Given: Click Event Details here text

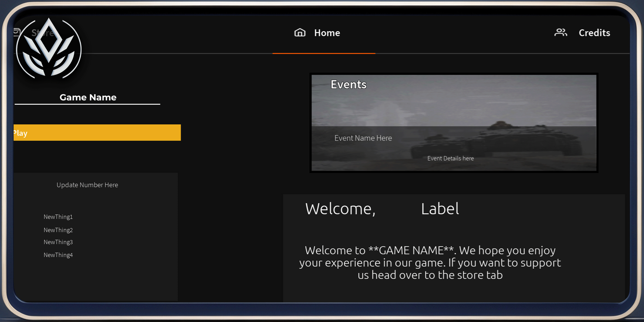Looking at the screenshot, I should [x=450, y=158].
